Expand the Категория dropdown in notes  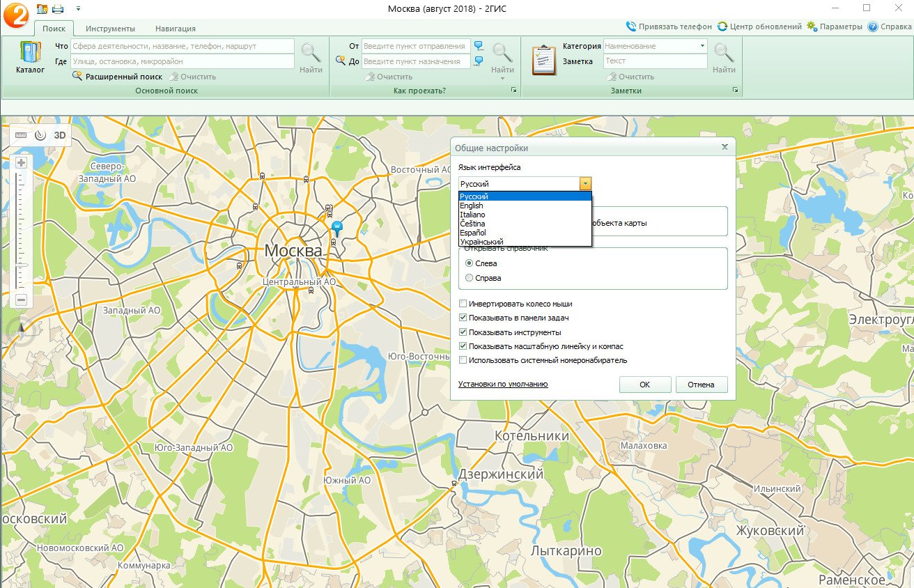pyautogui.click(x=702, y=46)
